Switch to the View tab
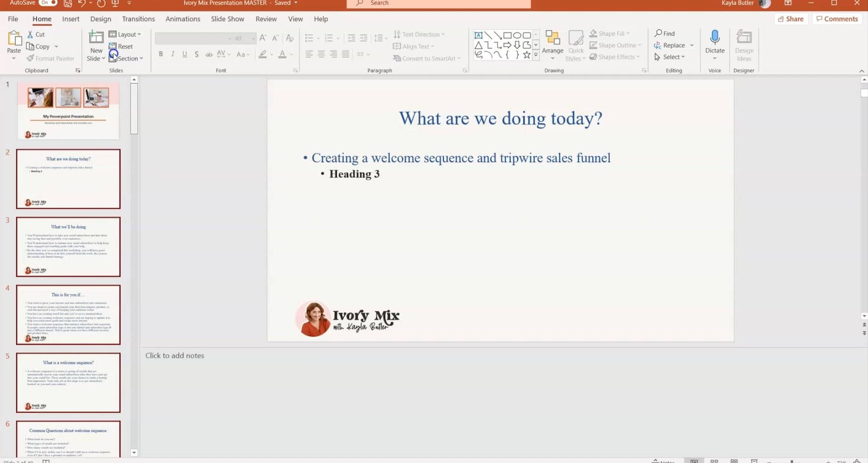This screenshot has width=868, height=463. (295, 19)
